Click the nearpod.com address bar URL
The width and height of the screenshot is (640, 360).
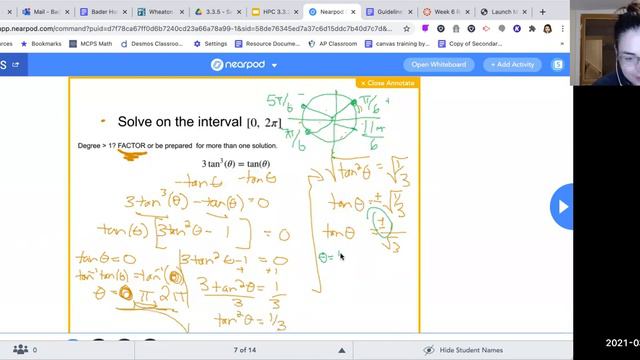click(x=196, y=29)
